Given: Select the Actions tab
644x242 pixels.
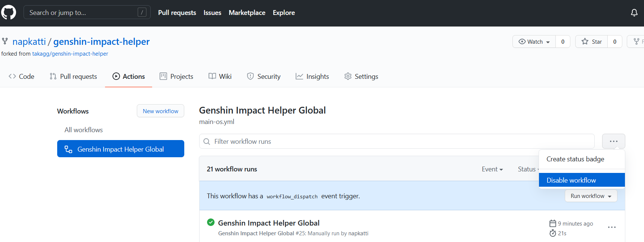Looking at the screenshot, I should [x=129, y=77].
